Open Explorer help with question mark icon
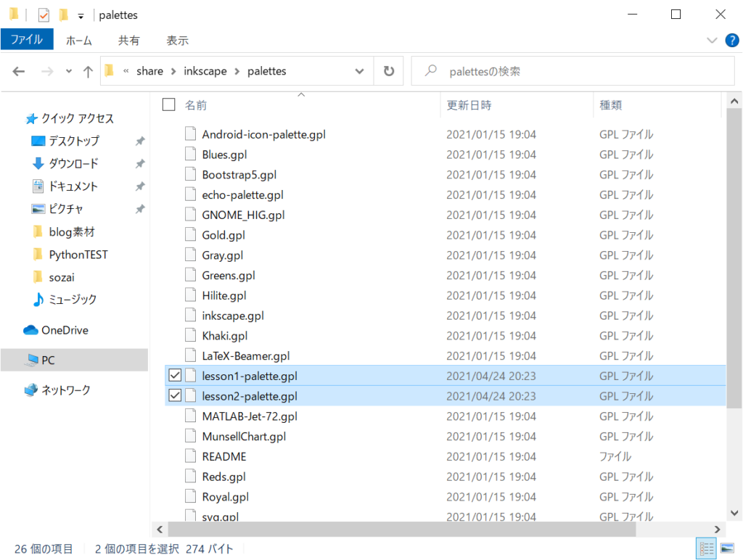 (x=731, y=41)
